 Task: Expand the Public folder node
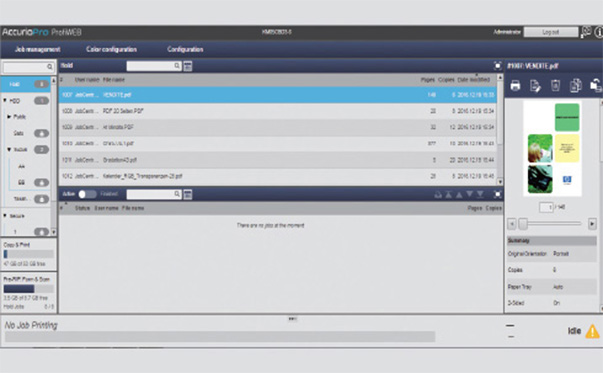point(9,117)
